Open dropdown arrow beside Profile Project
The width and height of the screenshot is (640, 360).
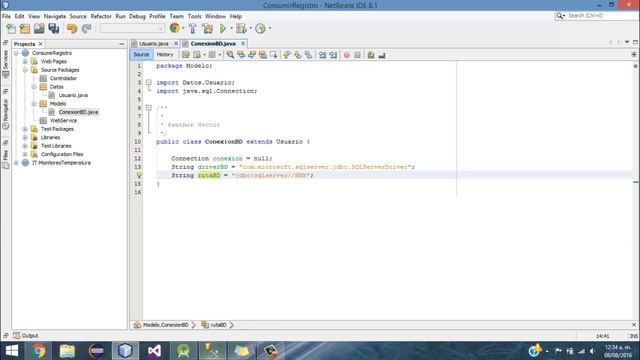tap(269, 29)
